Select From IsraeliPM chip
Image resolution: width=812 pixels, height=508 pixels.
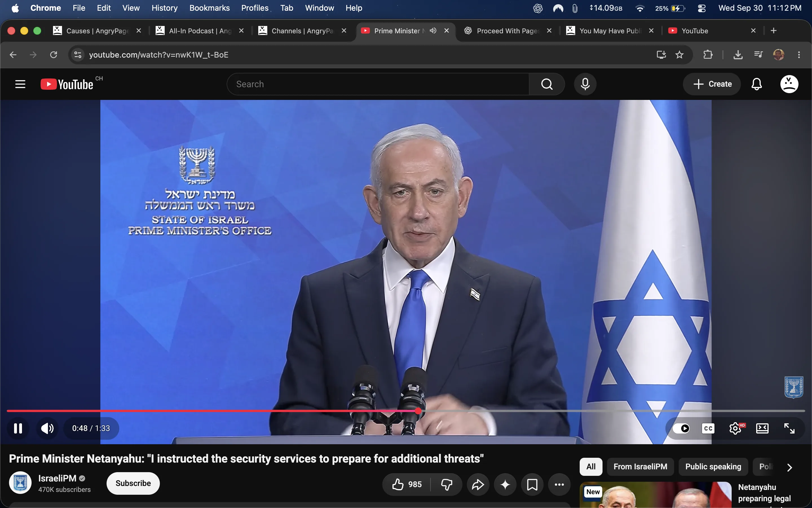(640, 467)
